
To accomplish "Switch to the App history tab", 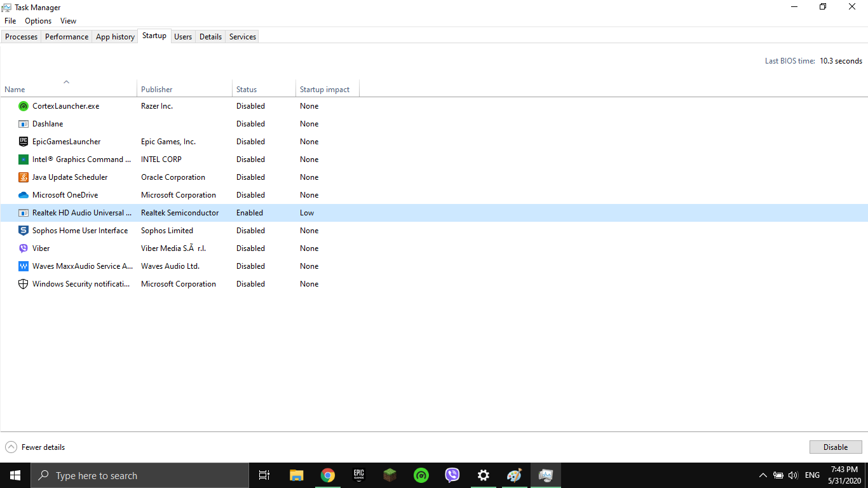I will click(115, 37).
